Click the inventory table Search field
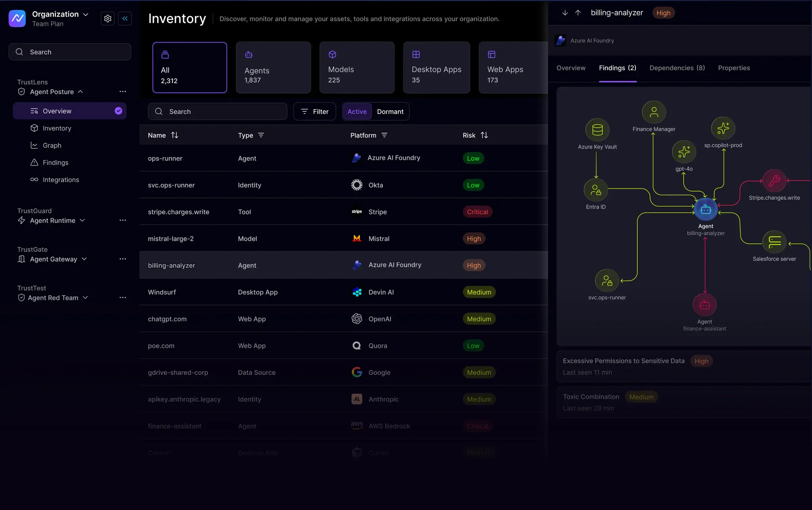812x510 pixels. point(218,111)
